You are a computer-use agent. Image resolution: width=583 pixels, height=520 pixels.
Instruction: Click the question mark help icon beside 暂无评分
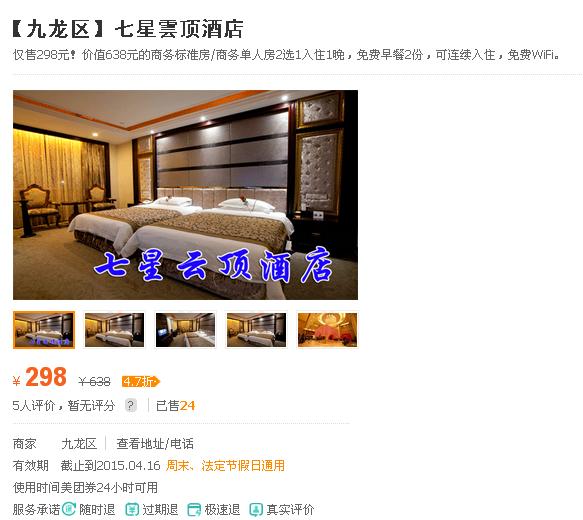131,405
